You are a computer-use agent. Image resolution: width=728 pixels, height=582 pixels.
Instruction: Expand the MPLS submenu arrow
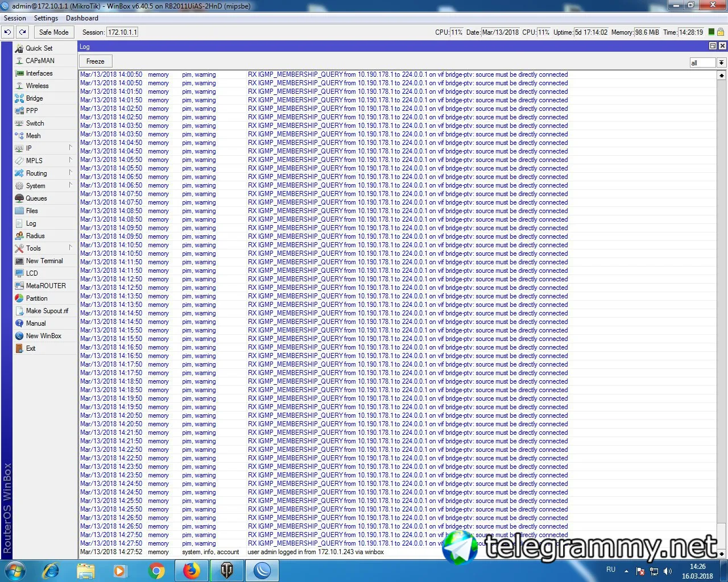click(71, 160)
